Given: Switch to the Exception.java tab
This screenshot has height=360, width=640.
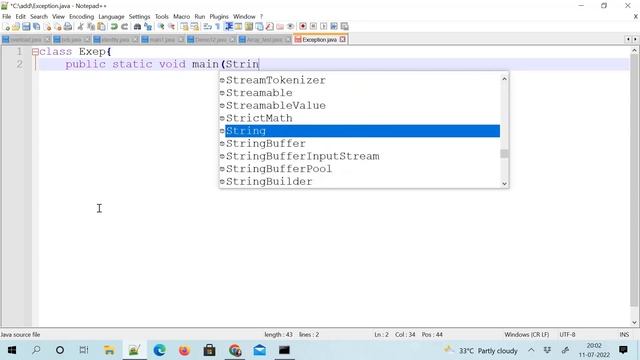Looking at the screenshot, I should click(319, 40).
